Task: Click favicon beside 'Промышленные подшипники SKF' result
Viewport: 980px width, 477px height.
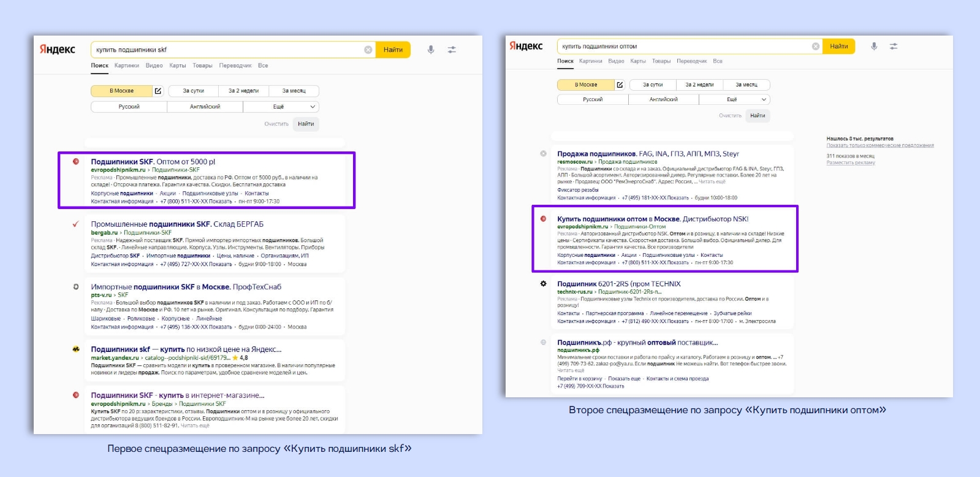Action: 76,224
